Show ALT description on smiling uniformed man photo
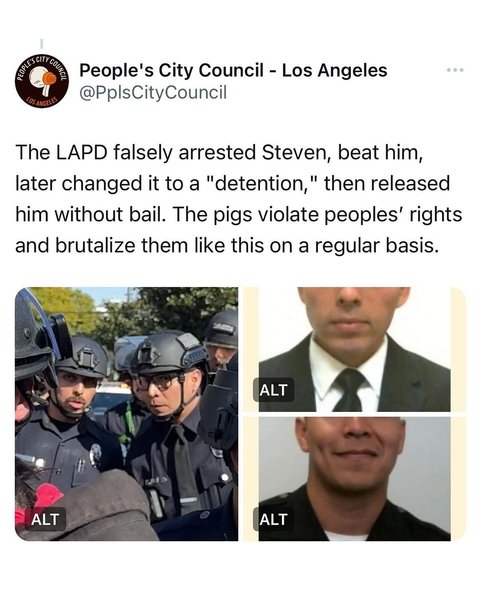481x600 pixels. pyautogui.click(x=273, y=519)
